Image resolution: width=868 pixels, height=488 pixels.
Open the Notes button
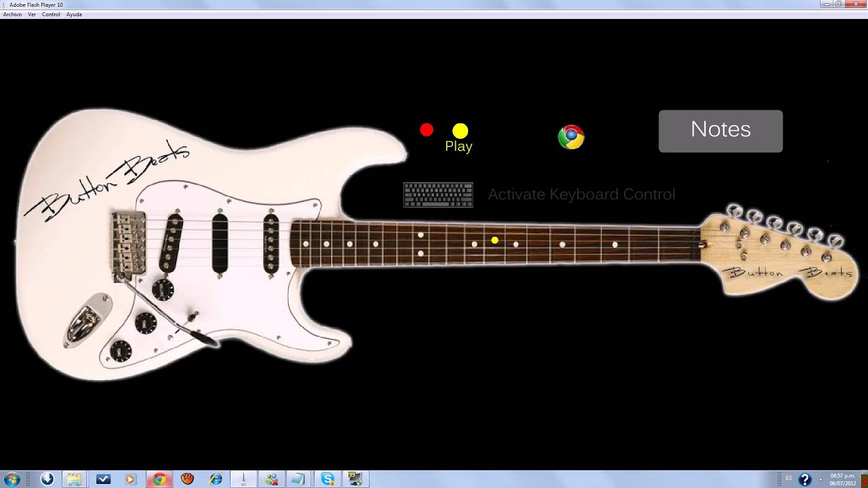[x=720, y=131]
